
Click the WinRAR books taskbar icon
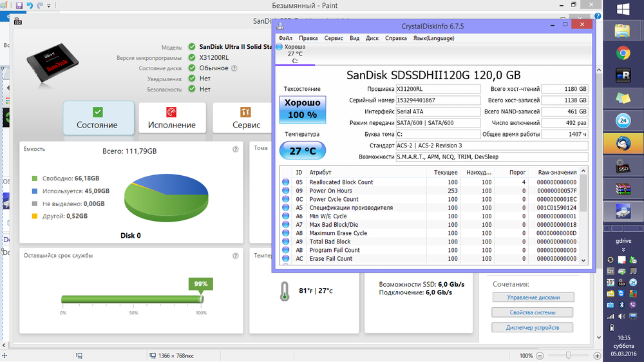(x=623, y=189)
